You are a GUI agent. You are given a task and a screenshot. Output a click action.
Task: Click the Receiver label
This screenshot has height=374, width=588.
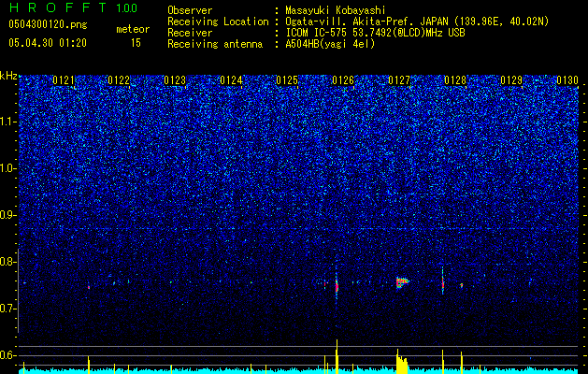coord(190,33)
